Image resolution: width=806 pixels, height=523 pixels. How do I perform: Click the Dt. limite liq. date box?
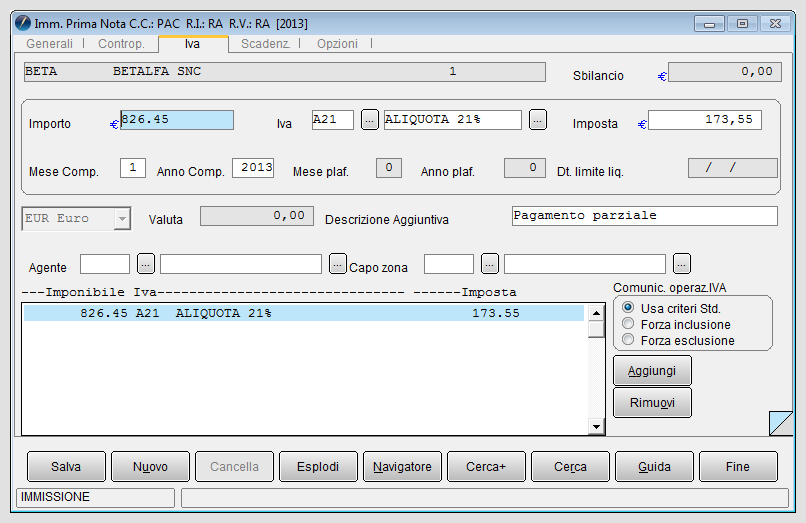[x=733, y=168]
